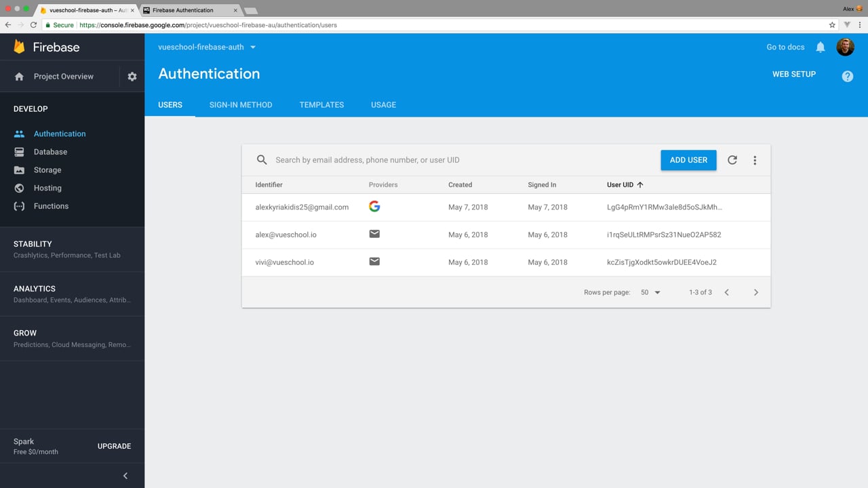The width and height of the screenshot is (868, 488).
Task: Switch to the USERS tab
Action: click(x=170, y=105)
